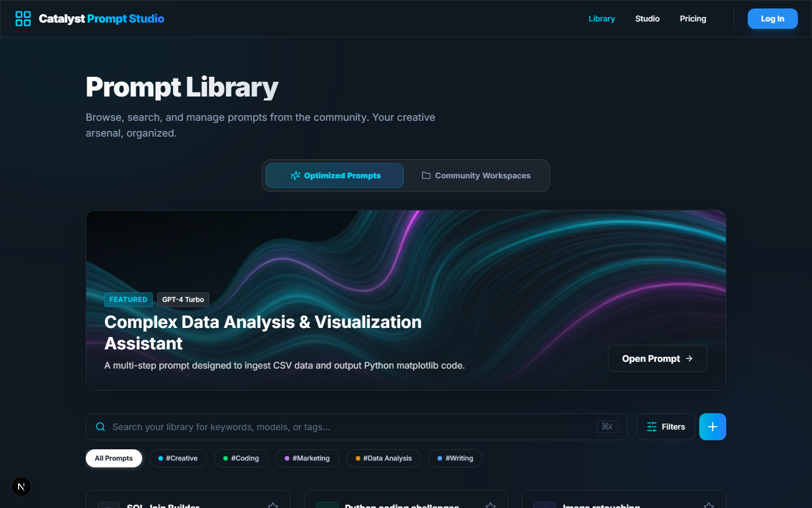Image resolution: width=812 pixels, height=508 pixels.
Task: Open the Pricing page link
Action: (x=693, y=19)
